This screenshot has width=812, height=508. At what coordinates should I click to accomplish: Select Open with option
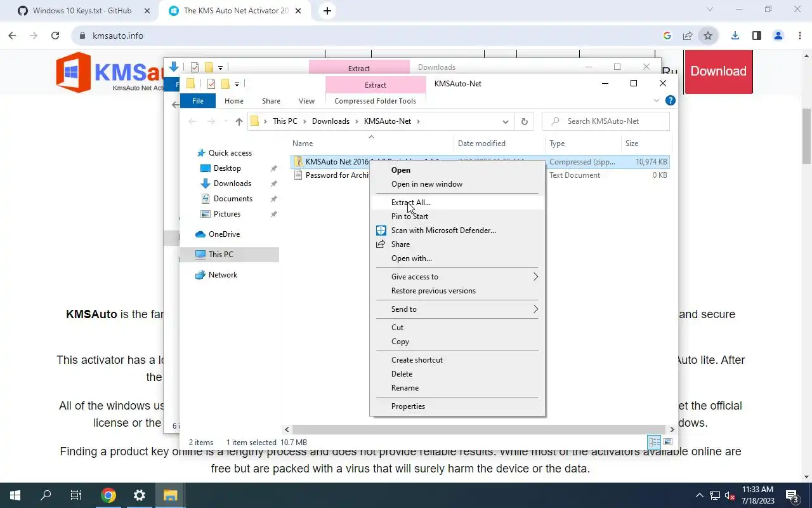(411, 258)
